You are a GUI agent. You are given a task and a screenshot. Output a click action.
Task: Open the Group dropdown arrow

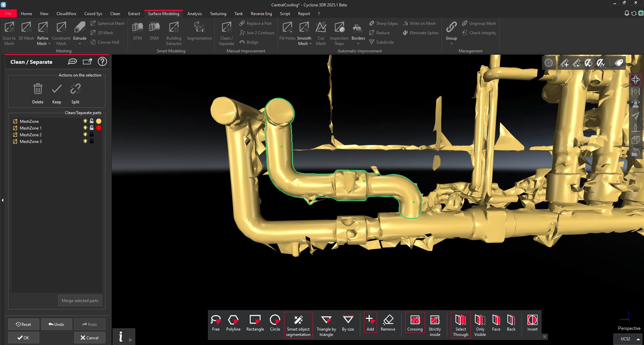451,44
